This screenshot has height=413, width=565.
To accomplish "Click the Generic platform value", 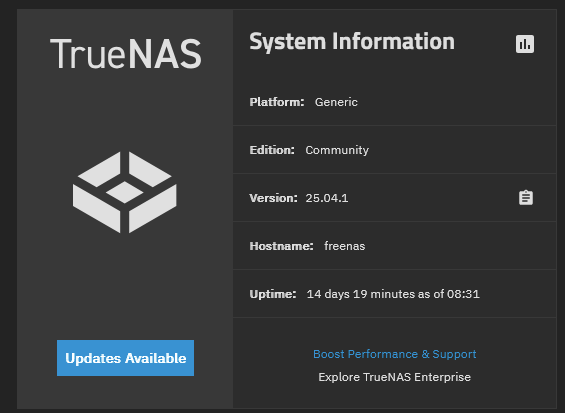I will click(336, 102).
